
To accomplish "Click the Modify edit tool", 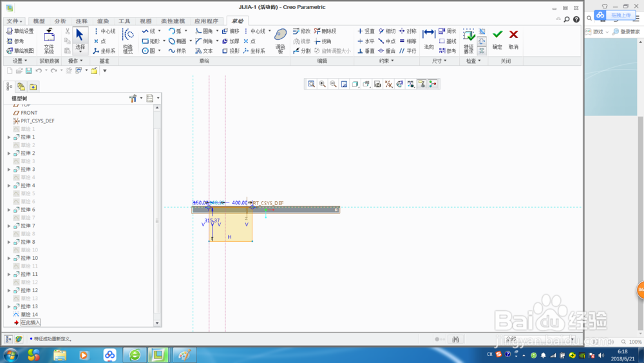I will tap(301, 31).
